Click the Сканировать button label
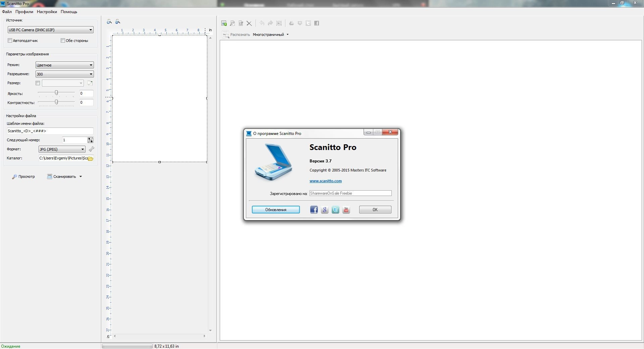 click(x=64, y=177)
